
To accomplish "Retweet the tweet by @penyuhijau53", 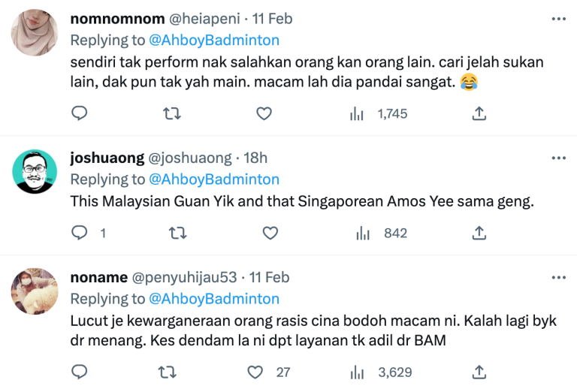I will (168, 372).
